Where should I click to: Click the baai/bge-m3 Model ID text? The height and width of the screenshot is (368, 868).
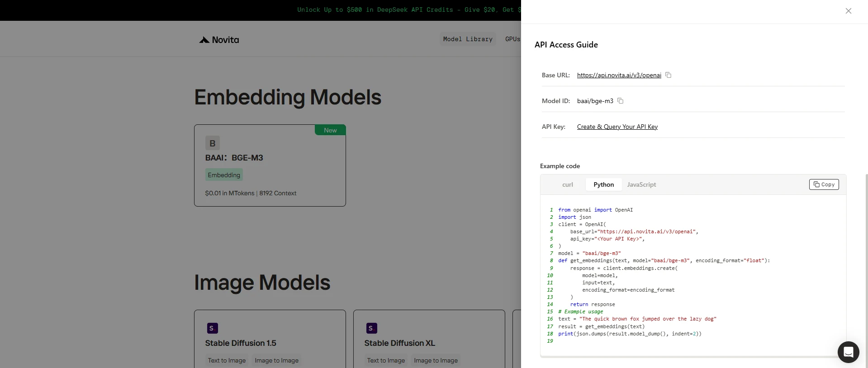(x=595, y=101)
